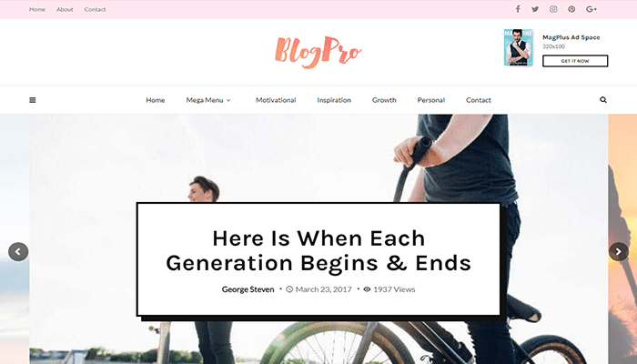Open the Google Plus social icon
Screen dimensions: 637x364
click(x=591, y=9)
